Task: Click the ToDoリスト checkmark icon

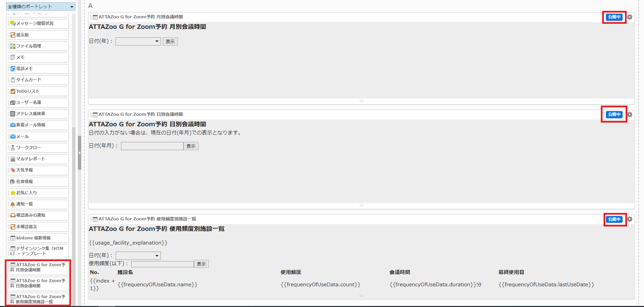Action: click(x=13, y=91)
